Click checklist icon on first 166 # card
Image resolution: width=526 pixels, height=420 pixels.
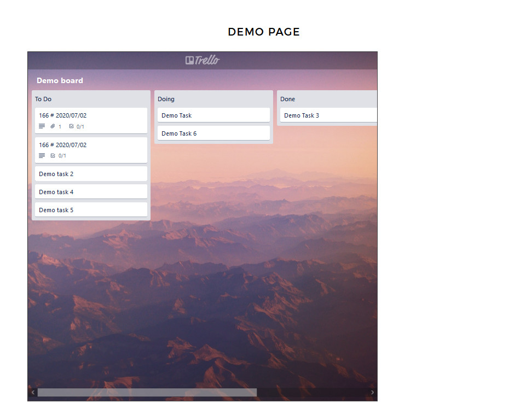tap(71, 126)
